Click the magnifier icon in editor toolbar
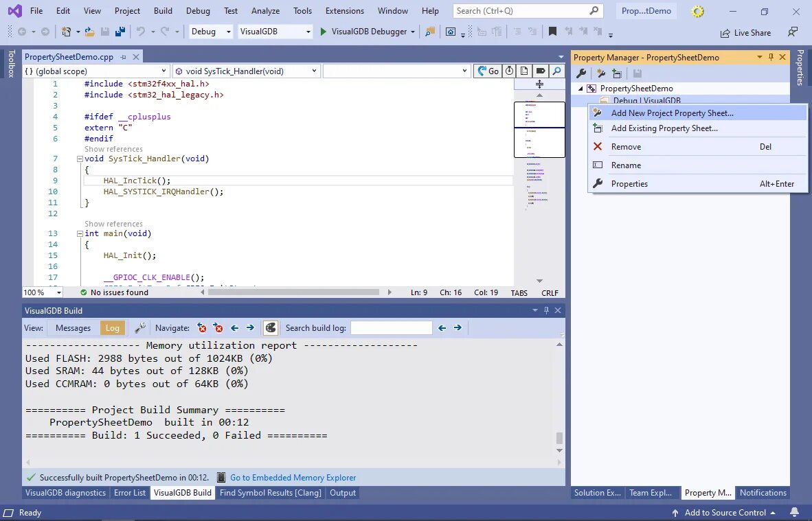 (x=556, y=71)
